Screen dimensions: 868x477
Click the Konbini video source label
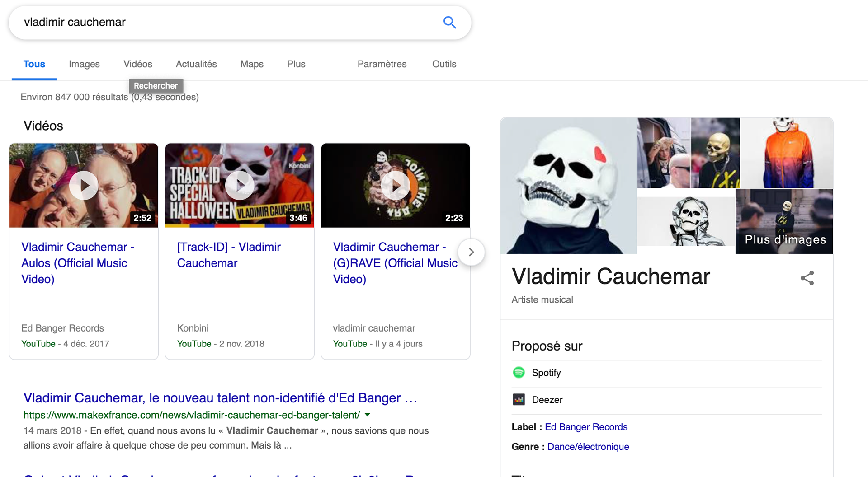193,328
